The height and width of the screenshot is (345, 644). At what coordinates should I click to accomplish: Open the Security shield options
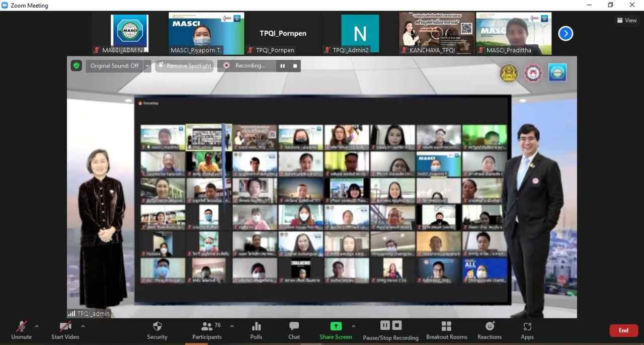157,330
